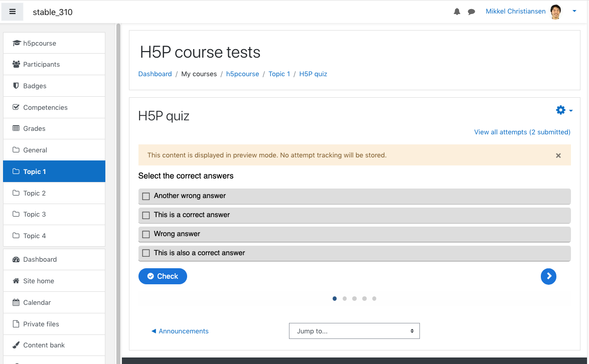Image resolution: width=589 pixels, height=364 pixels.
Task: Open Grades in sidebar
Action: click(x=54, y=128)
